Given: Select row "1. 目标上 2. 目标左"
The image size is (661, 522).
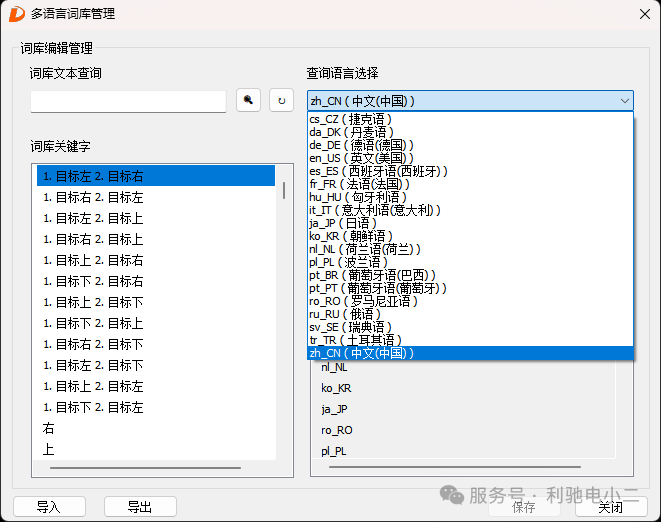Looking at the screenshot, I should click(156, 386).
